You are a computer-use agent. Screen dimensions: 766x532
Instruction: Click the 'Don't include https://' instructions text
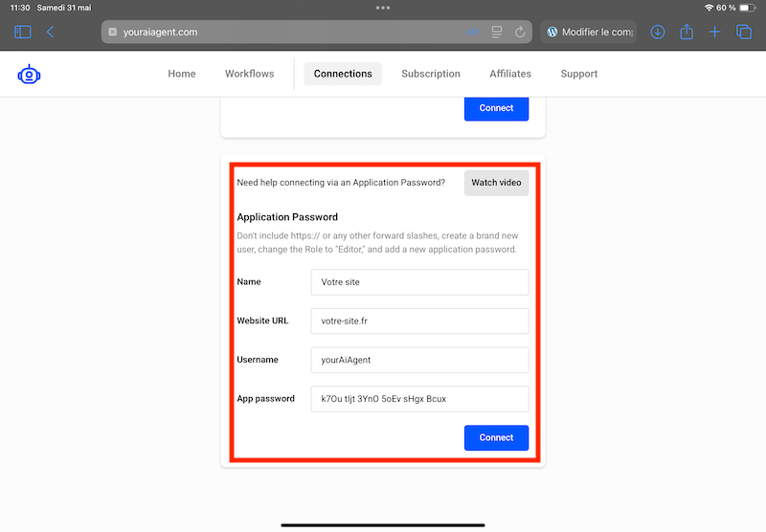(377, 243)
